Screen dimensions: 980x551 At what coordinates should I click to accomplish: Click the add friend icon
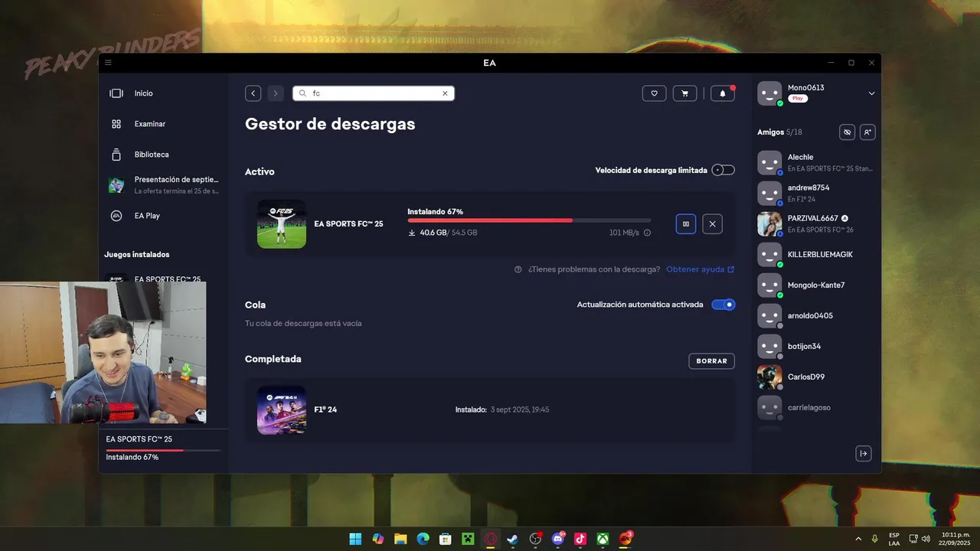tap(867, 132)
